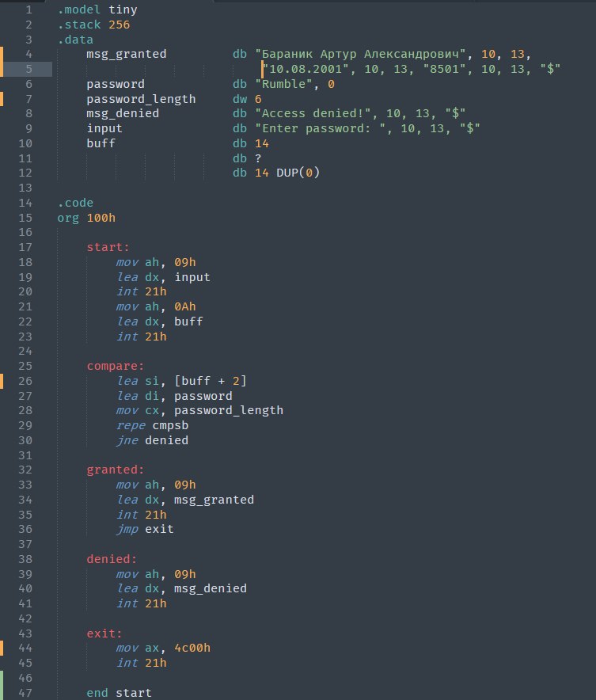Click 'int 21h' on line 45

(x=142, y=664)
